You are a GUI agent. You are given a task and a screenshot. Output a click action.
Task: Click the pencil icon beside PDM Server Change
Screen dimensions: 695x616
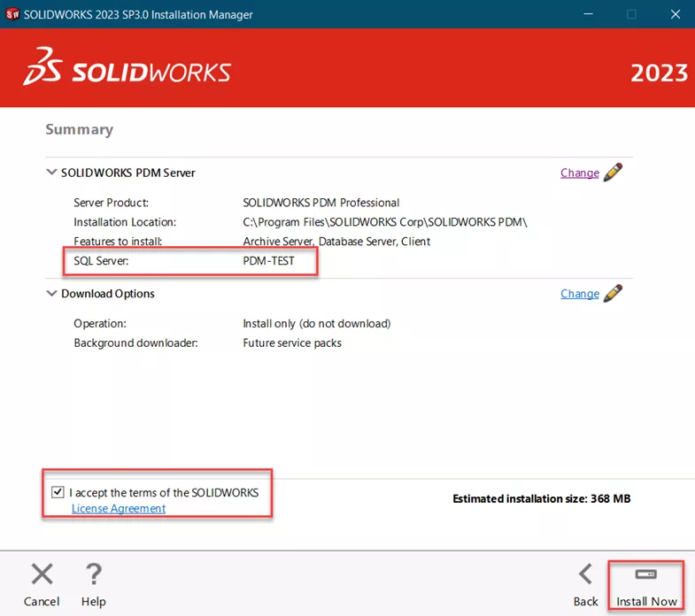pyautogui.click(x=613, y=172)
